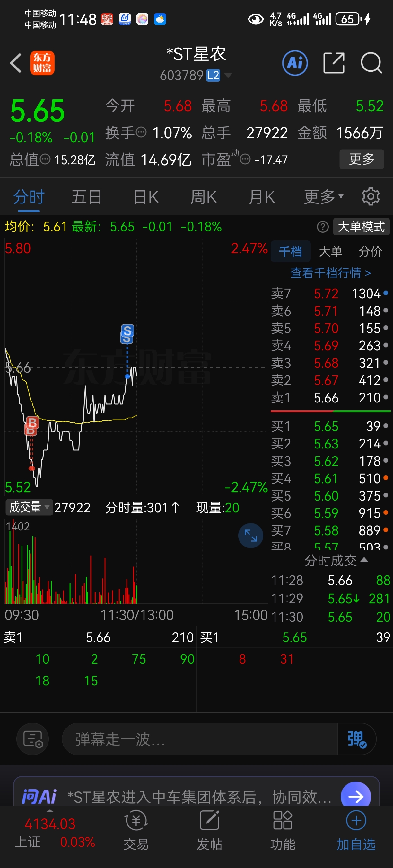Viewport: 393px width, 868px height.
Task: Select 买4 order row 5.61
Action: [330, 478]
